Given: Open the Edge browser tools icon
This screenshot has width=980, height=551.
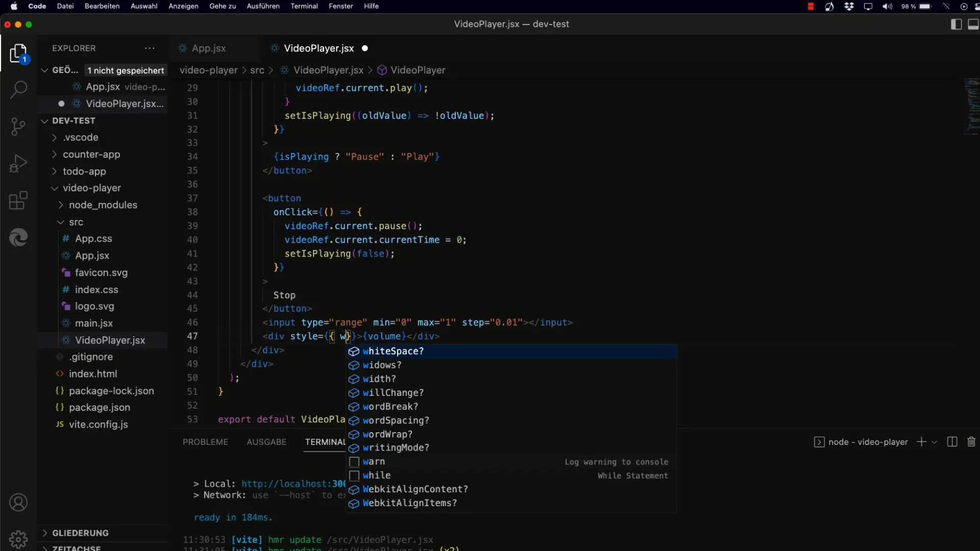Looking at the screenshot, I should [x=18, y=237].
